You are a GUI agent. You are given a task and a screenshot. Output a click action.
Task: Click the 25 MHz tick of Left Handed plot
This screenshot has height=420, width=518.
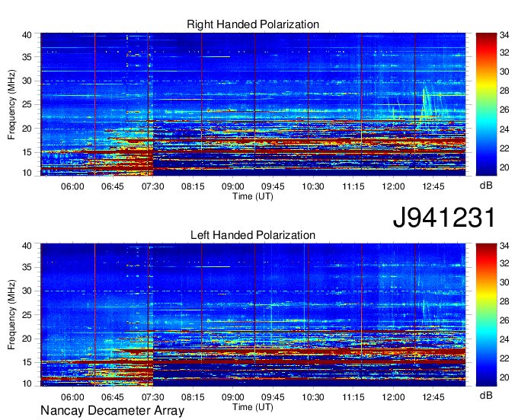tap(27, 315)
